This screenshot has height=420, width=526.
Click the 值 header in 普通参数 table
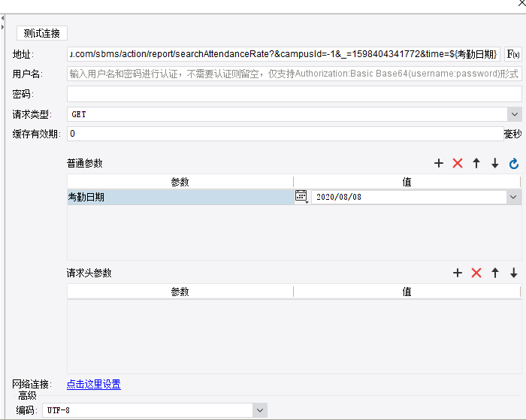click(407, 182)
